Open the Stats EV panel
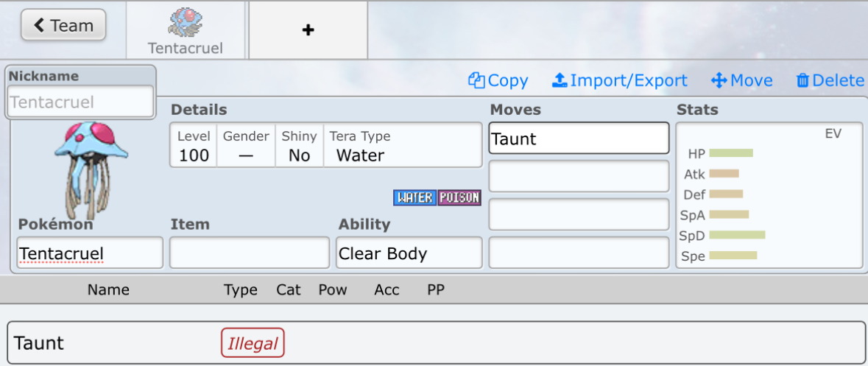The width and height of the screenshot is (868, 366). [769, 195]
